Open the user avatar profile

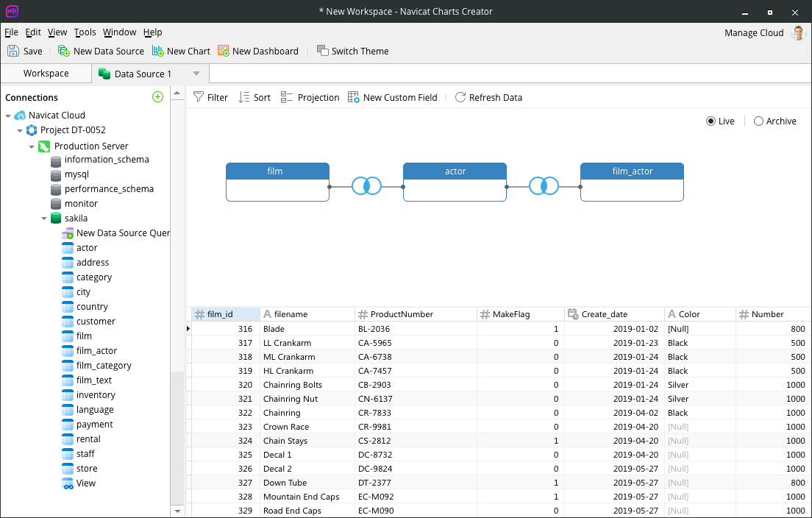tap(799, 32)
